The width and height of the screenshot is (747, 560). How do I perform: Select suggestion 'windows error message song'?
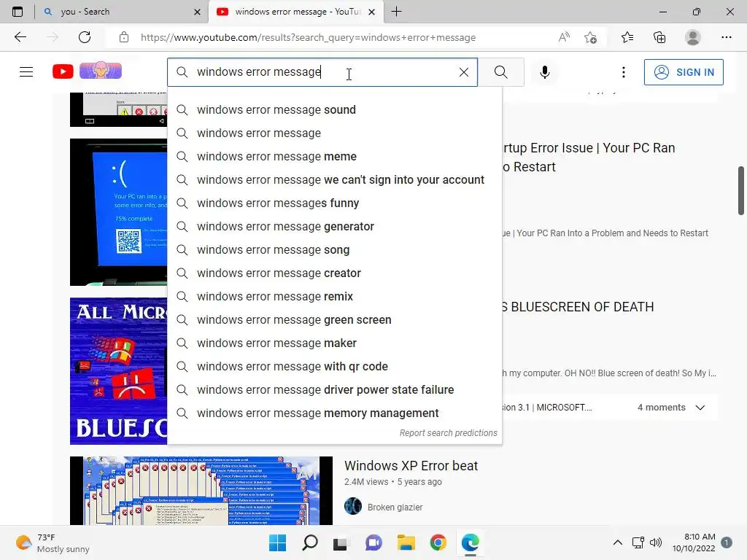click(334, 249)
